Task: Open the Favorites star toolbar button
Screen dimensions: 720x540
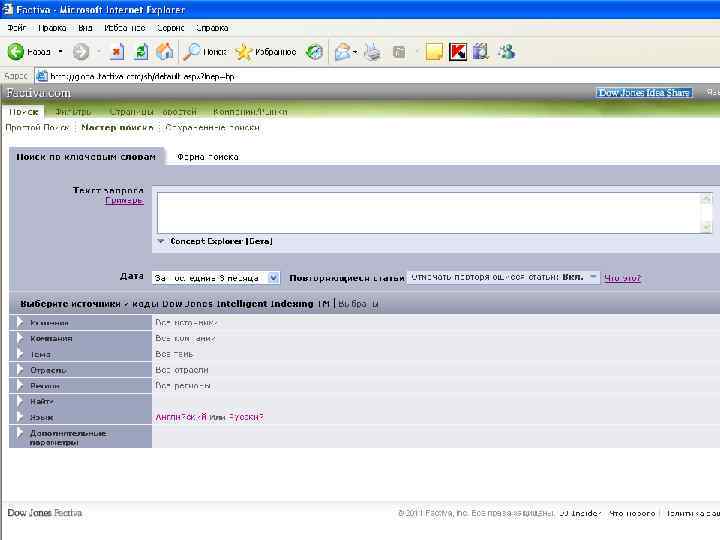Action: (x=265, y=52)
